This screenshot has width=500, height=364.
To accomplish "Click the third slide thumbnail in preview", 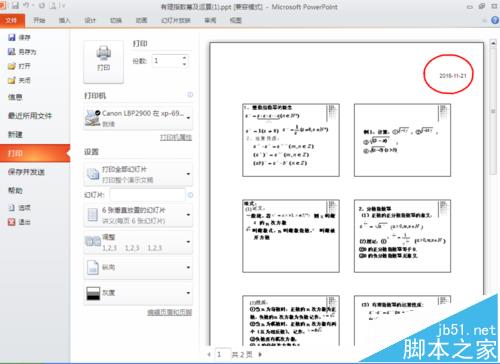I will click(291, 236).
